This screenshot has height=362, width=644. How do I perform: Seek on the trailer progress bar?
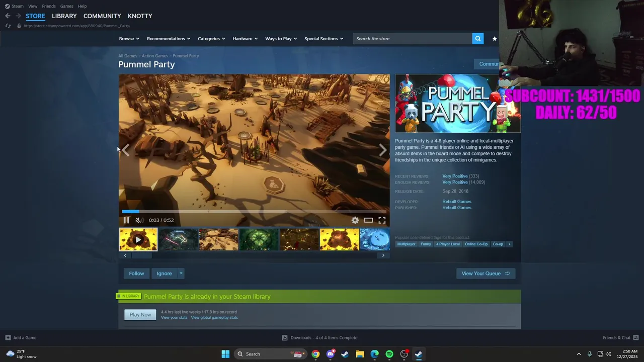[x=254, y=212]
